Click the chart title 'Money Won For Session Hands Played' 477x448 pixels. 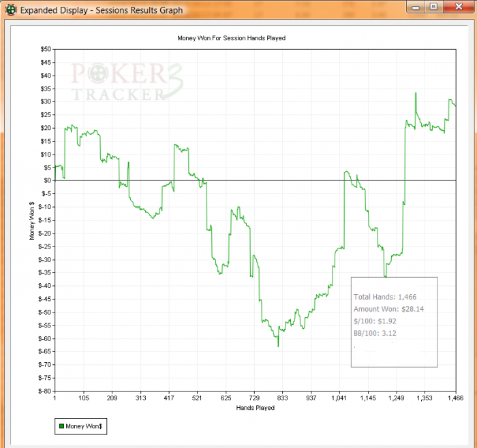tap(231, 38)
